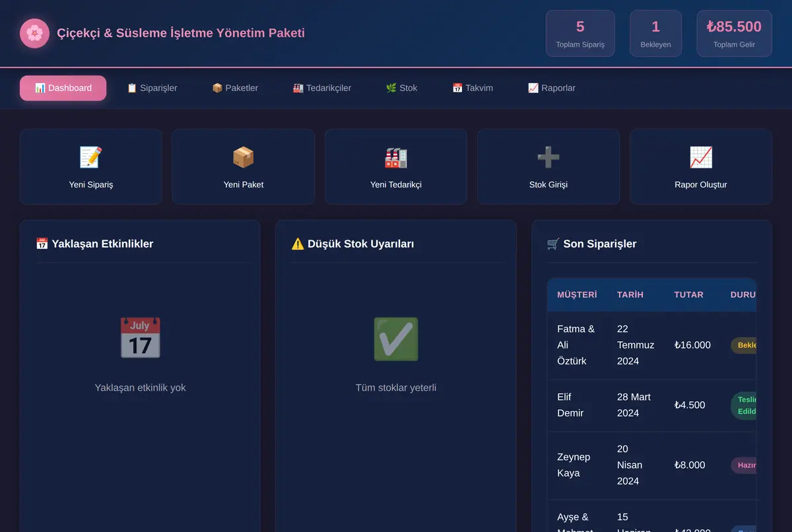Click the July 17 calendar icon
This screenshot has width=792, height=532.
pos(140,338)
